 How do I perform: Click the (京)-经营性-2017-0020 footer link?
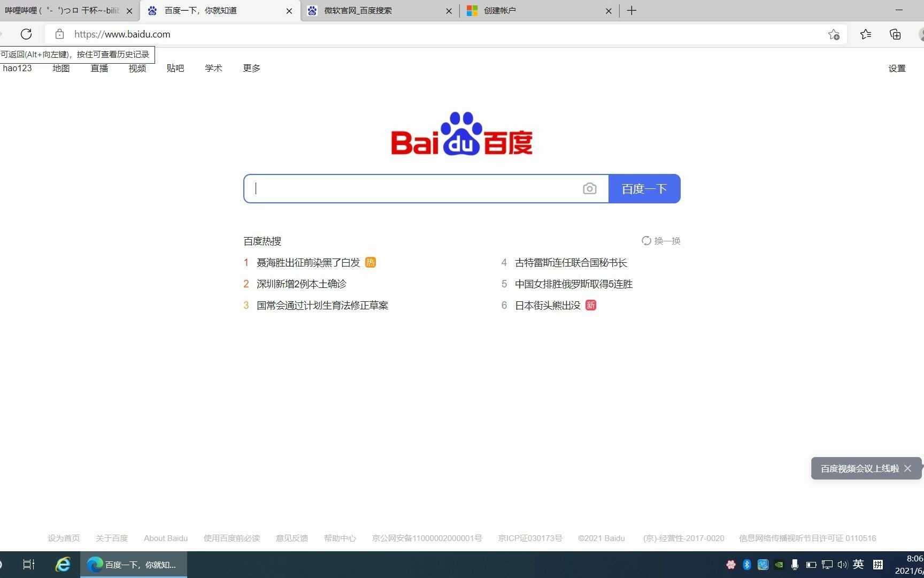pyautogui.click(x=683, y=538)
